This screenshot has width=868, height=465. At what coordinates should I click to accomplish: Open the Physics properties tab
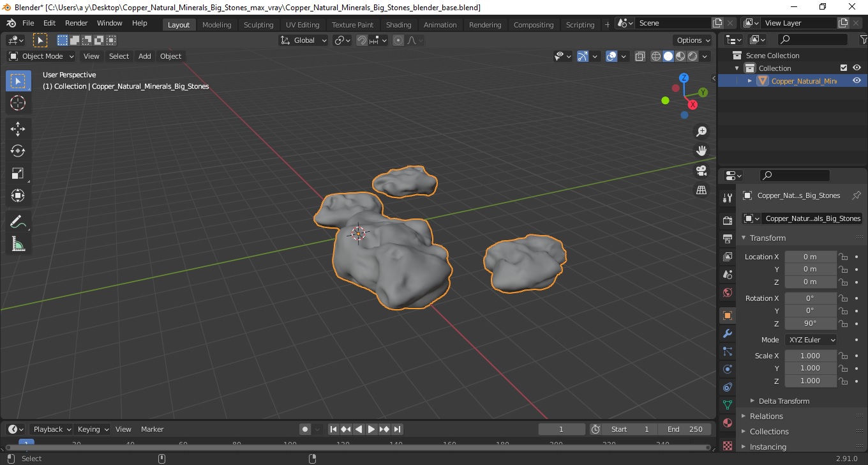coord(728,369)
